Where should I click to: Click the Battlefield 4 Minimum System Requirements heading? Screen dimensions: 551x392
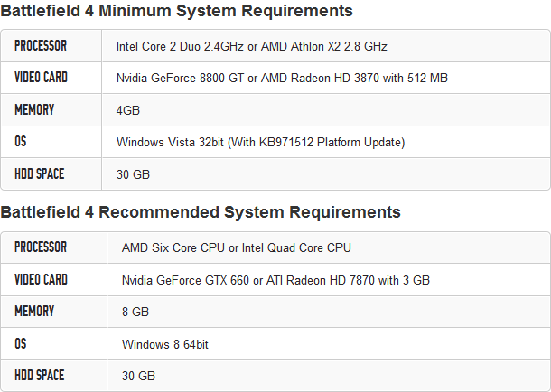pyautogui.click(x=176, y=11)
